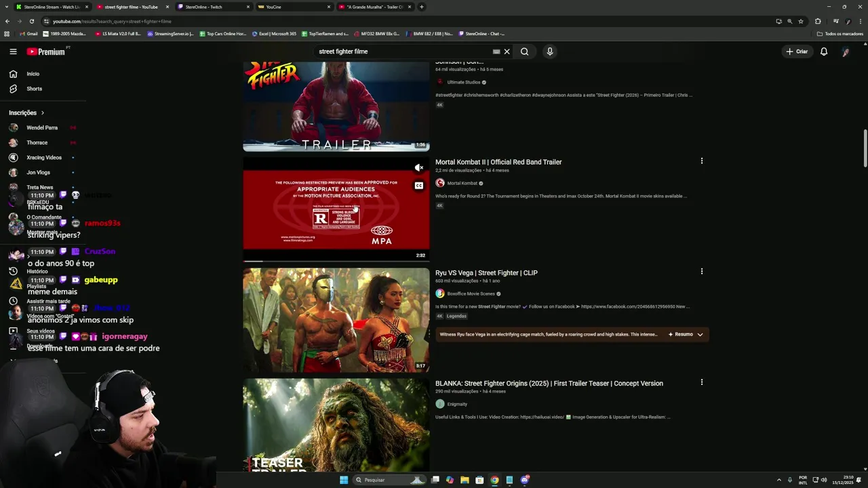Image resolution: width=868 pixels, height=488 pixels.
Task: Expand the Resumo summary chevron
Action: 700,334
